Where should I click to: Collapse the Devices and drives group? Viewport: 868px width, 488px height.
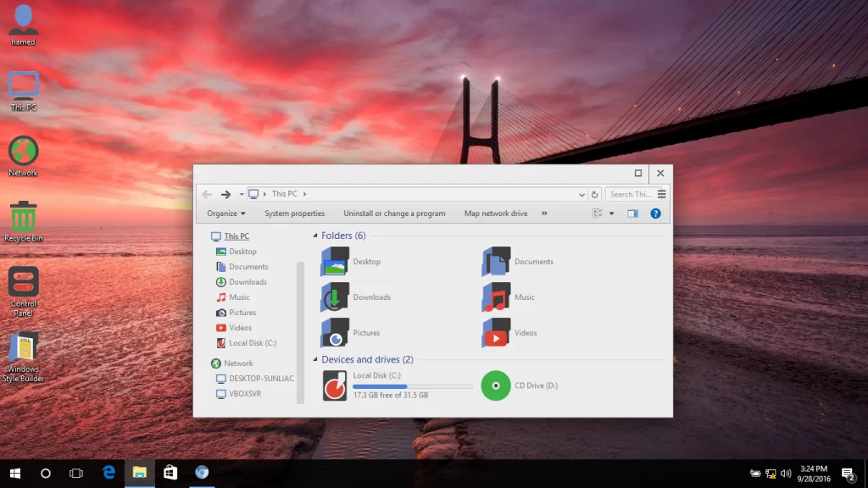coord(316,360)
